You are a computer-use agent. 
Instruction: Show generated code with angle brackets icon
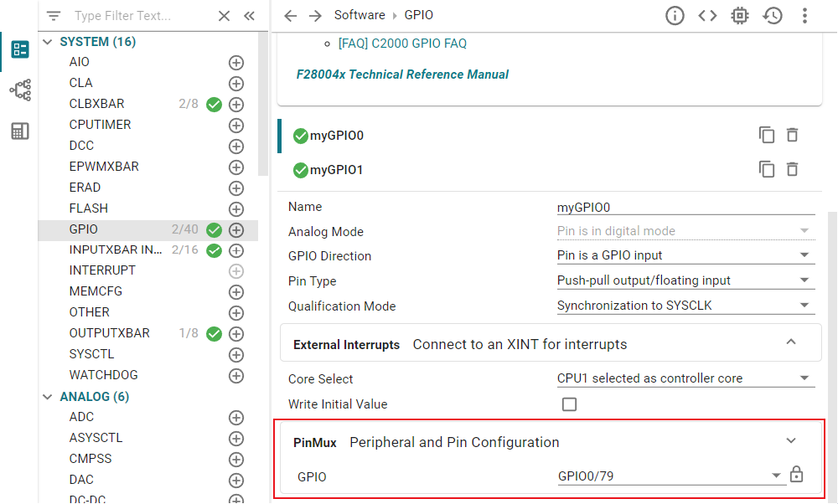(707, 16)
